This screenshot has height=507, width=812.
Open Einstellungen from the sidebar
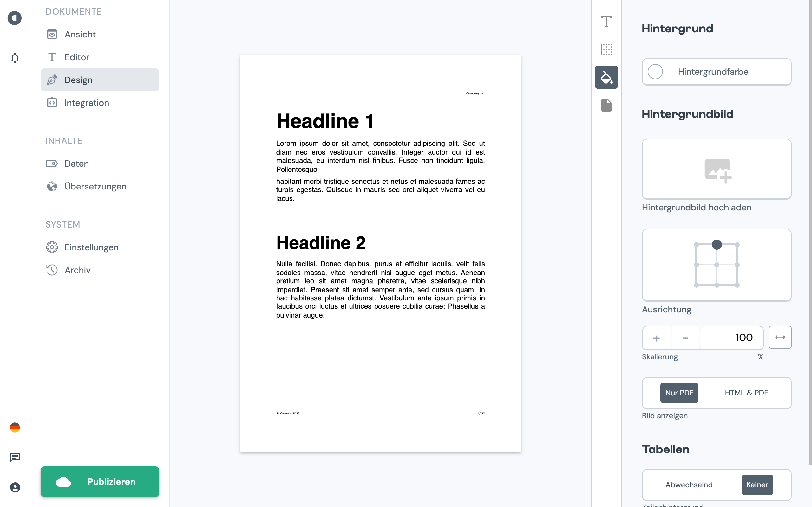[x=92, y=247]
